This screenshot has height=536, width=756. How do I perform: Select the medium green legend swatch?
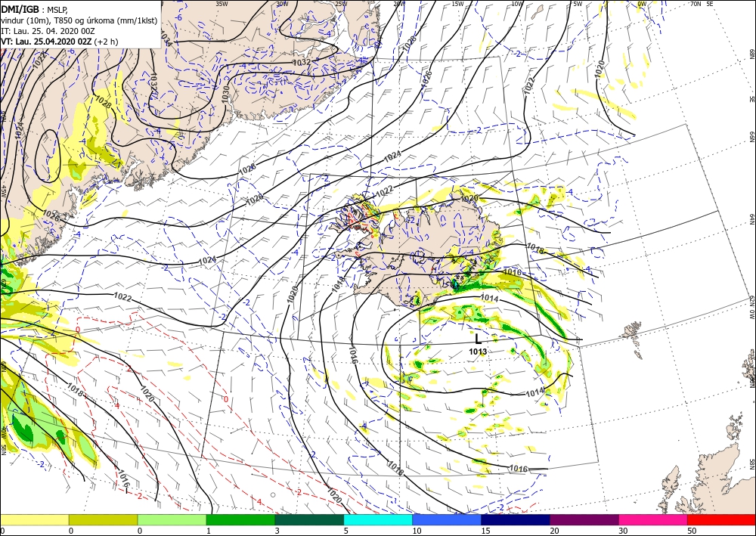[240, 519]
